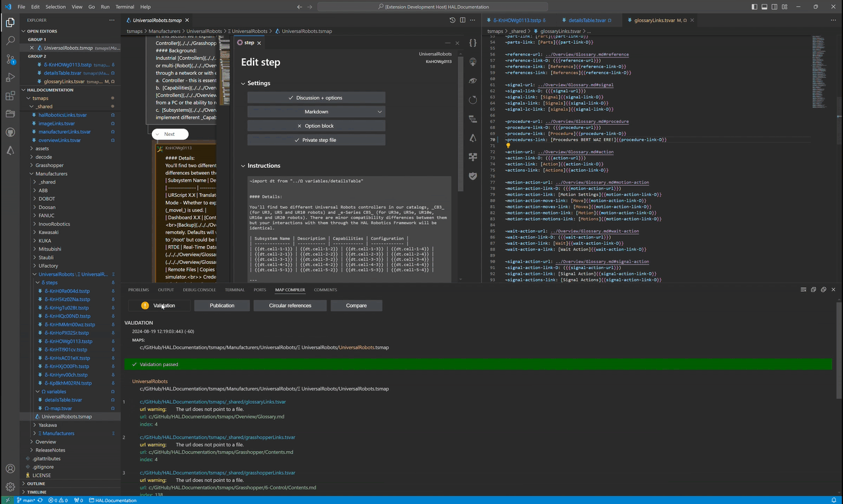Click the globe upload icon in map toolbar
Screen dimensions: 843x504
point(473,62)
